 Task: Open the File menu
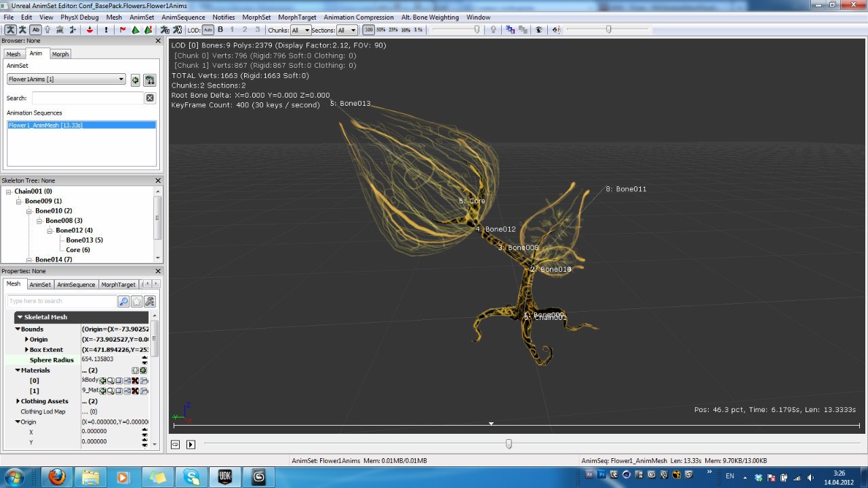pos(9,17)
